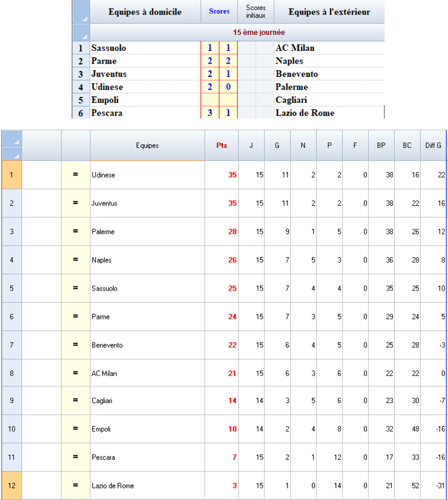Click the Scores initiaux column header

point(255,12)
